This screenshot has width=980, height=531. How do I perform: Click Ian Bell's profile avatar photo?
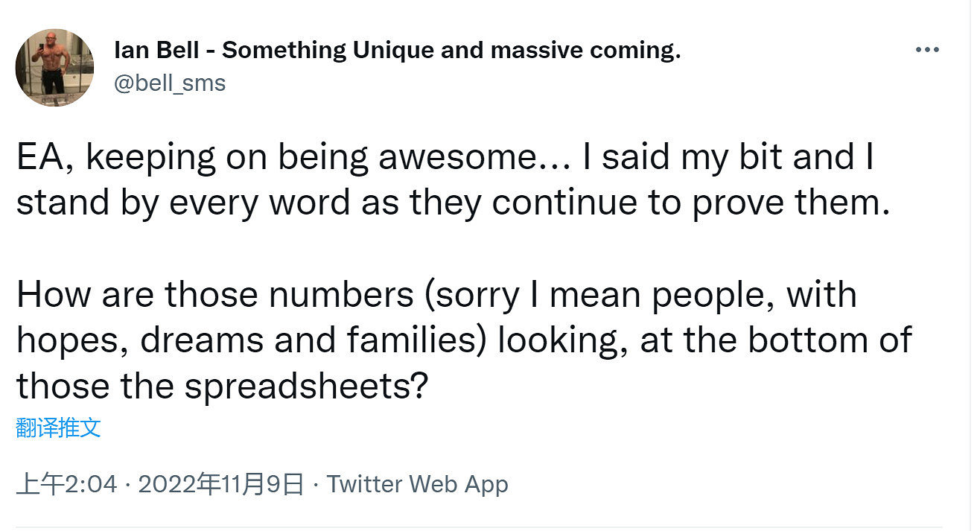tap(54, 68)
